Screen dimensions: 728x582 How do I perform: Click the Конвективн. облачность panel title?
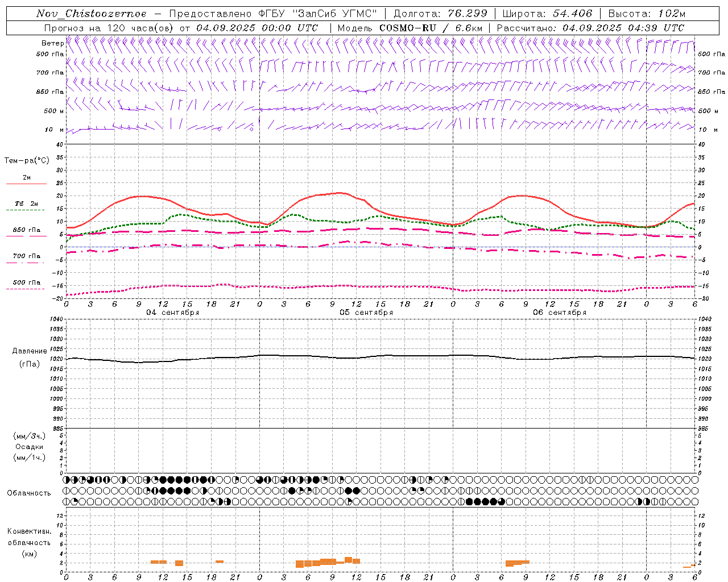click(x=29, y=537)
